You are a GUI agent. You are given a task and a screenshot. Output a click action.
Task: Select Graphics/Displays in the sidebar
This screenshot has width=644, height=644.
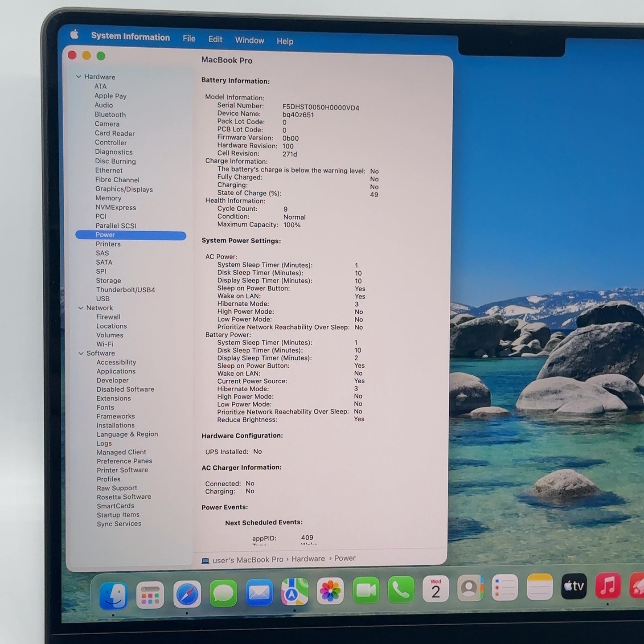(124, 189)
